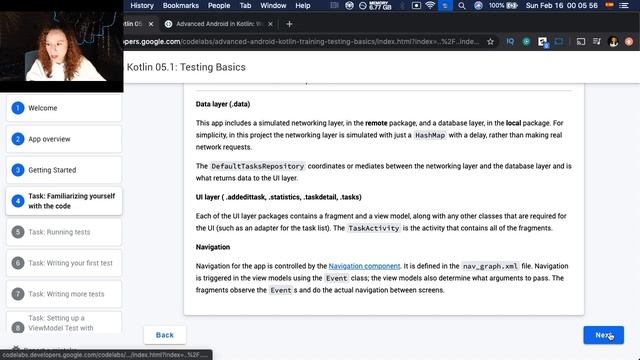Click the Kotlin 05.1: Testing Basics title
This screenshot has height=360, width=640.
[x=186, y=67]
